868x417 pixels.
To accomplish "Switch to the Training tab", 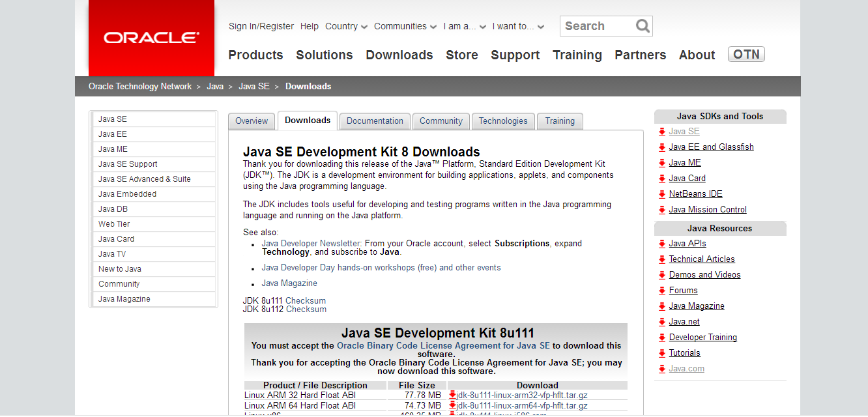I will (560, 121).
